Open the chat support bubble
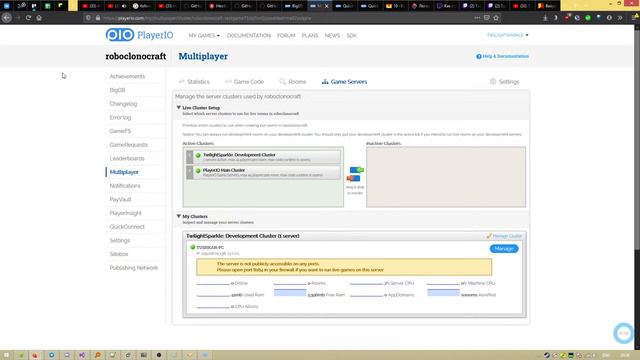Screen dimensions: 640x360 [624, 333]
